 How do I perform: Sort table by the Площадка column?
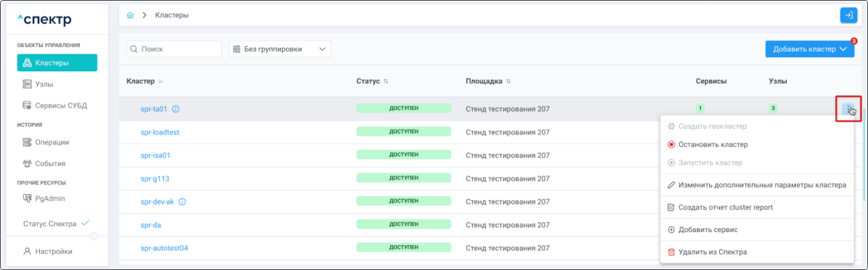508,81
